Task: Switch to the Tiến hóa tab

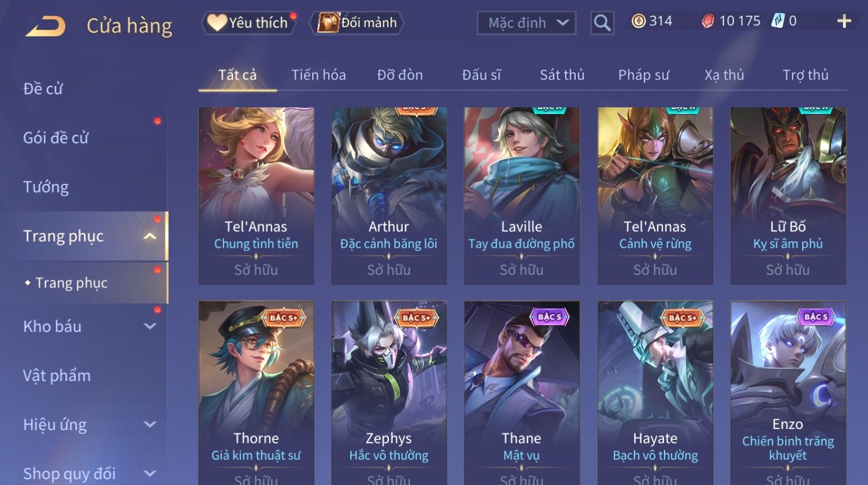Action: click(318, 75)
